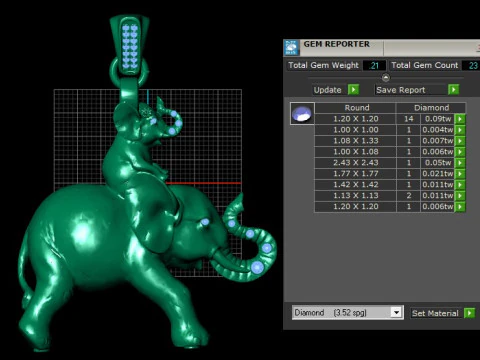Click the 0.007tw weight cell
Screen dimensions: 480x360
(x=438, y=141)
